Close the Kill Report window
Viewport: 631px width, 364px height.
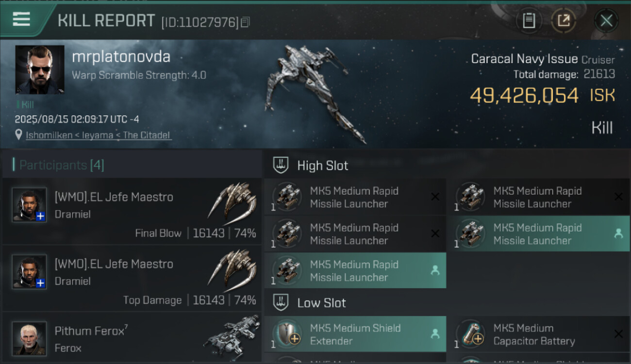pyautogui.click(x=606, y=21)
